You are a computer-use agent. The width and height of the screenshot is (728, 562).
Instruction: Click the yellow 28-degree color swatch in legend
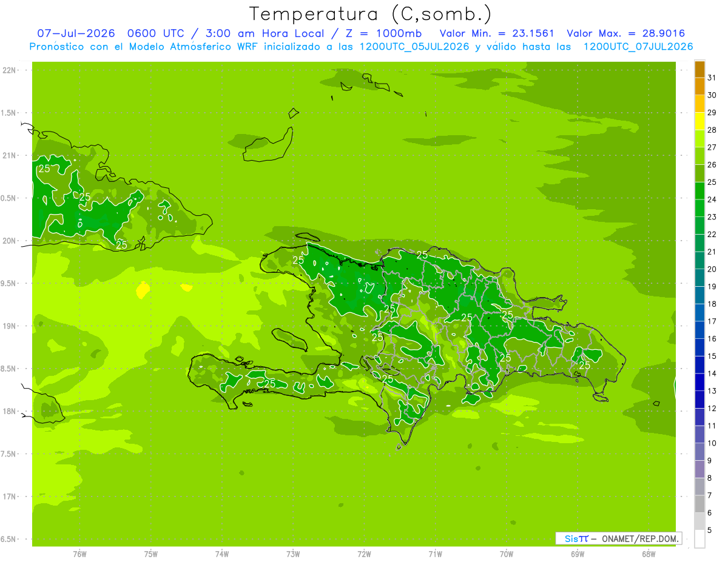coord(699,121)
